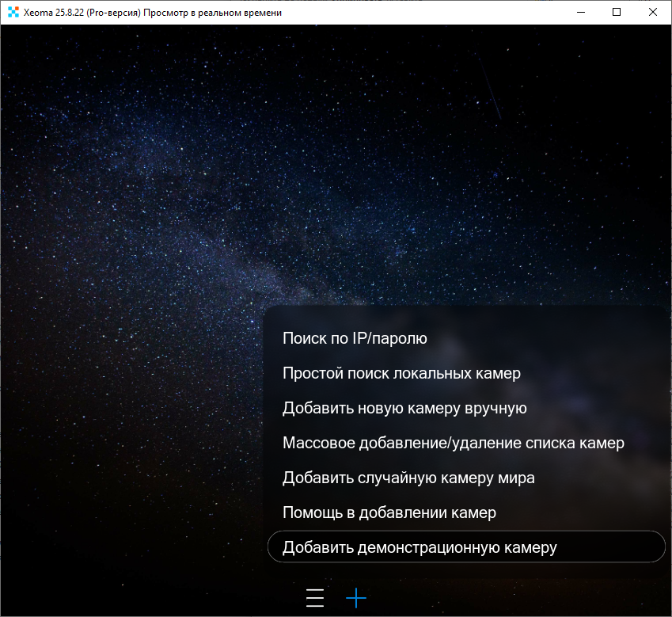The image size is (672, 617).
Task: Pick "Добавить новую камеру вручную"
Action: click(x=404, y=408)
